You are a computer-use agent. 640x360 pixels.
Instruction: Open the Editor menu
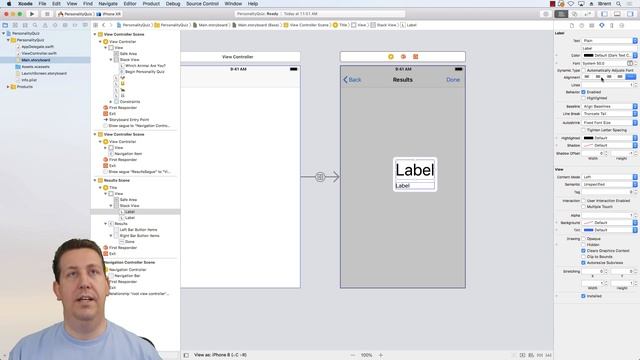(x=130, y=4)
